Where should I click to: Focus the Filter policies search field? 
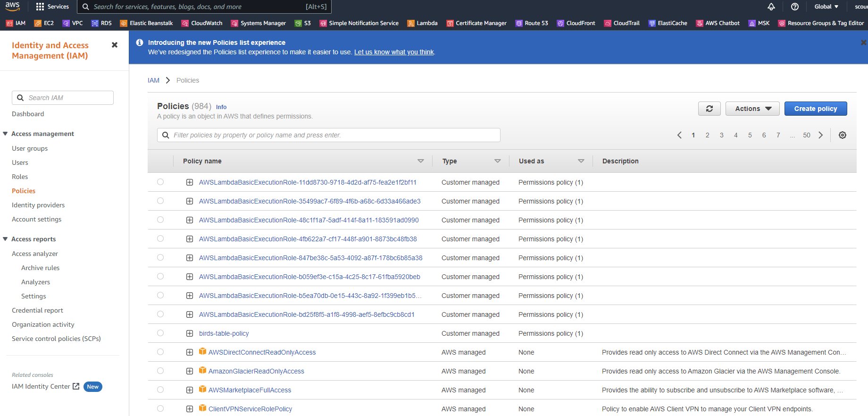pos(329,135)
